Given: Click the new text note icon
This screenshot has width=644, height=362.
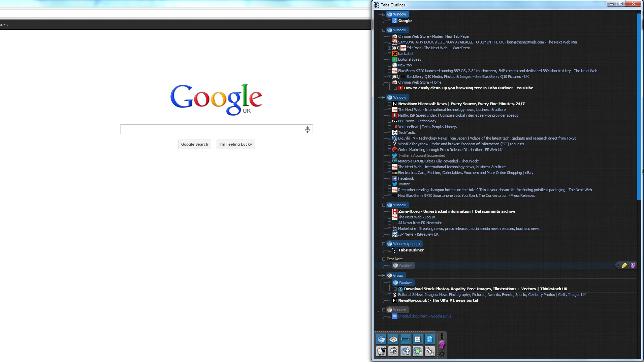Looking at the screenshot, I should [x=418, y=339].
